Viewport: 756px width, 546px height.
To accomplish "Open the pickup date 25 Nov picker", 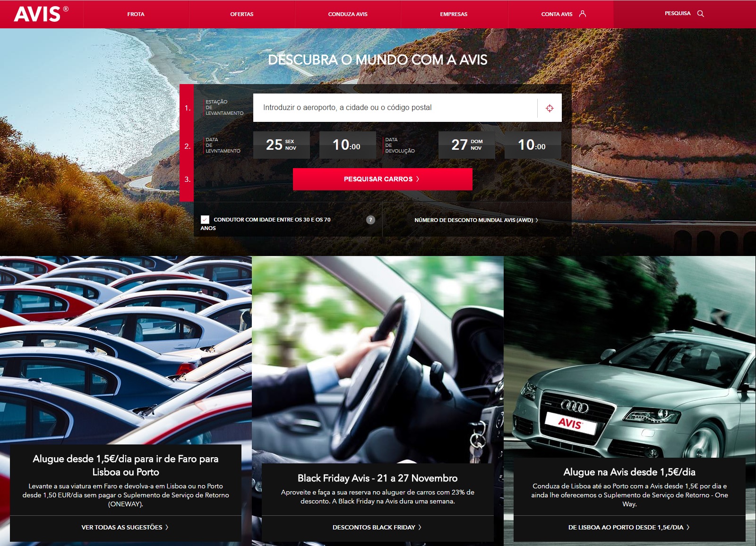I will pyautogui.click(x=281, y=145).
